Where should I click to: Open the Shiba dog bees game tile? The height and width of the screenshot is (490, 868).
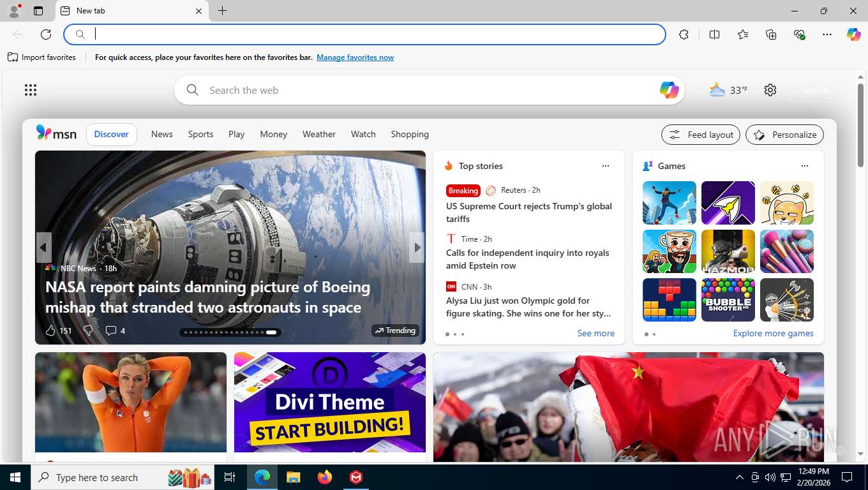tap(787, 203)
